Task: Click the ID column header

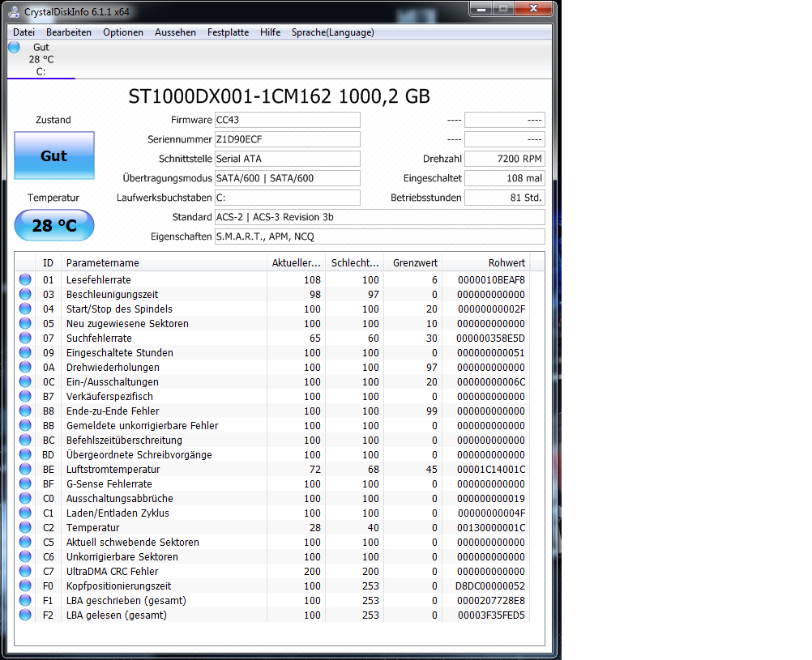Action: pyautogui.click(x=48, y=263)
